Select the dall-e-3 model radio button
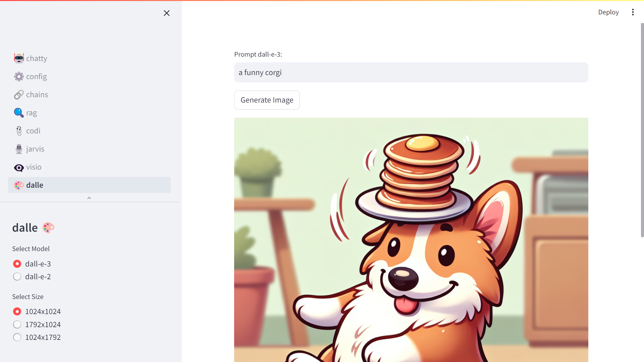Screen dimensions: 644x362 tap(17, 264)
